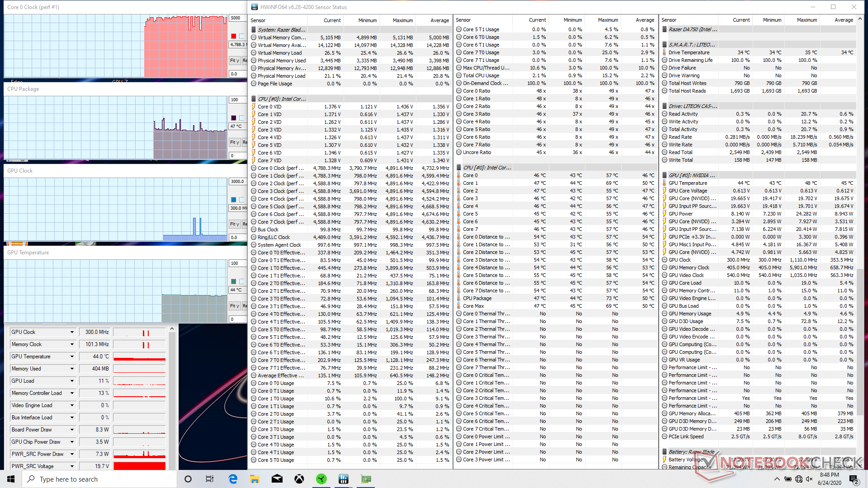Open File Explorer from the taskbar
This screenshot has height=488, width=868.
[255, 479]
